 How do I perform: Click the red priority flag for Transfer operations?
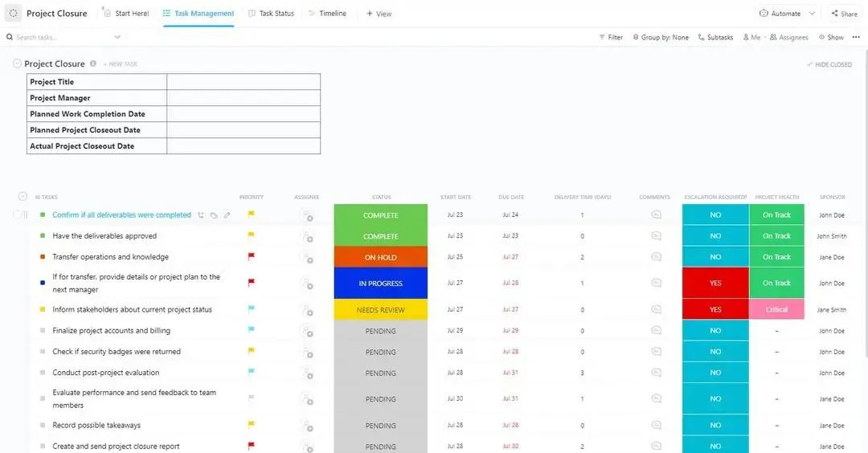click(252, 256)
